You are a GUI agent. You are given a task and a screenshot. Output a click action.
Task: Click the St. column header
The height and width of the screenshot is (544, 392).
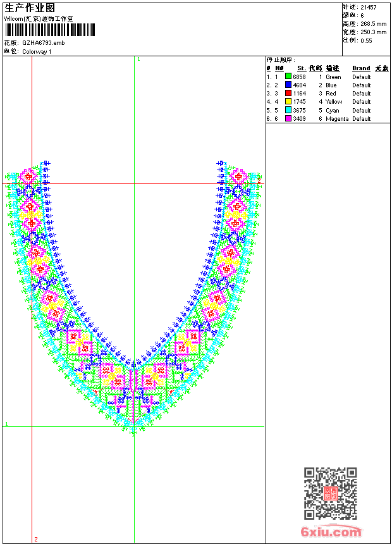tap(302, 68)
